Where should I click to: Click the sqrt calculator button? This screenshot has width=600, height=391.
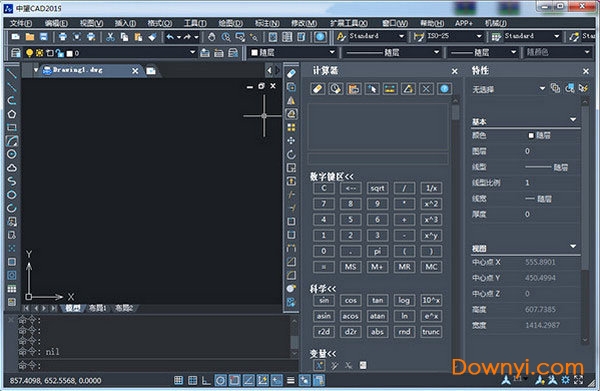(377, 188)
